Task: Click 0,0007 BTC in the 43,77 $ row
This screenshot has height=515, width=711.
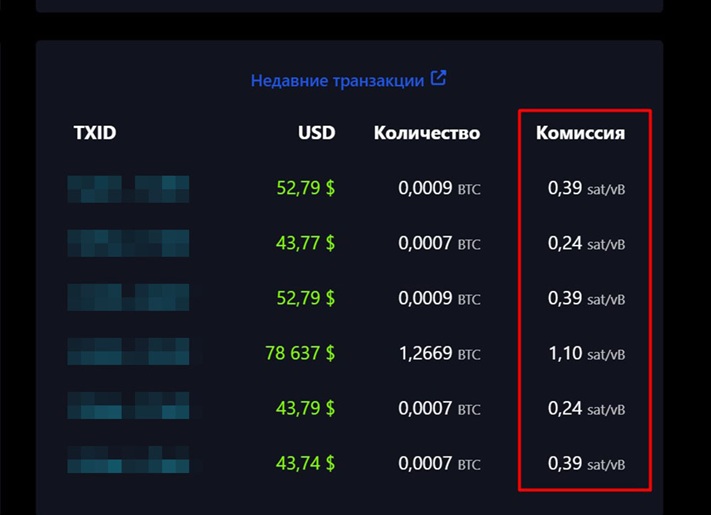Action: 439,243
